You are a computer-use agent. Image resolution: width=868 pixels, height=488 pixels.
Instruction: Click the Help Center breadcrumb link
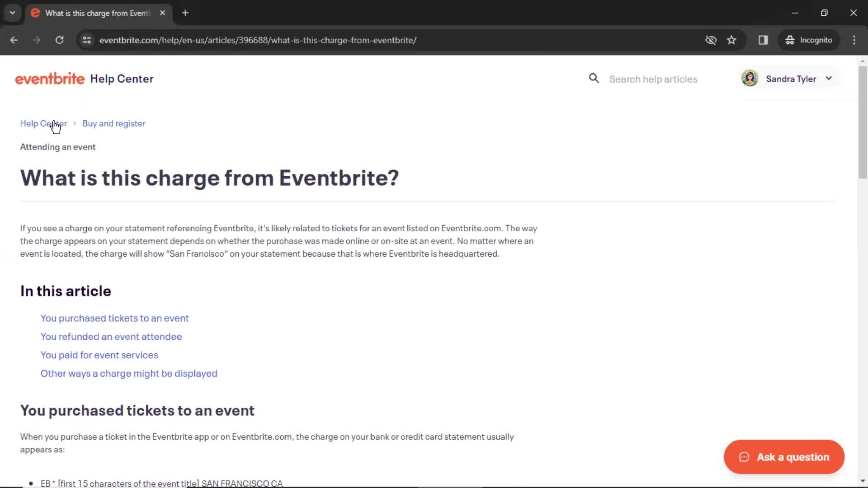tap(43, 123)
